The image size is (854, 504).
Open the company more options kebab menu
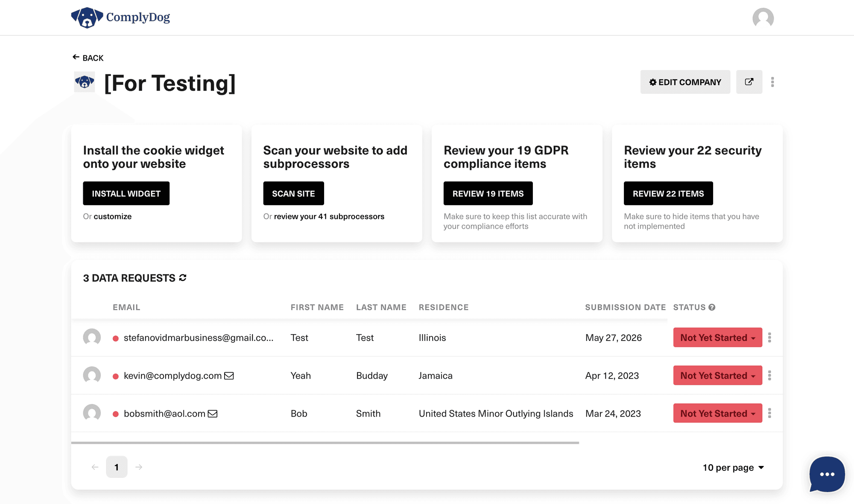point(772,82)
